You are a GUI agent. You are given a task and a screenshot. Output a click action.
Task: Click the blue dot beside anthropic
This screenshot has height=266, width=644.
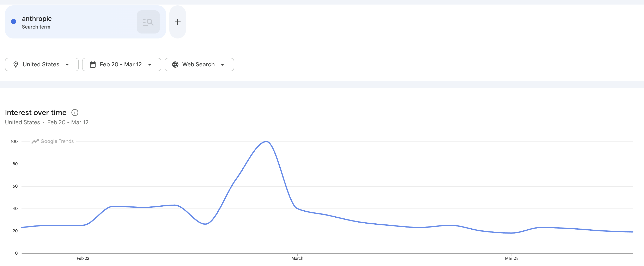coord(14,22)
